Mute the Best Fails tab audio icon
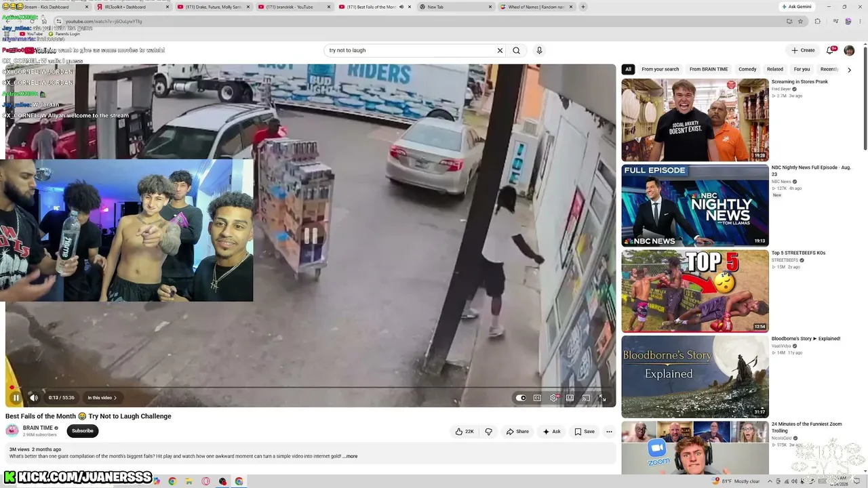The width and height of the screenshot is (868, 488). click(401, 7)
